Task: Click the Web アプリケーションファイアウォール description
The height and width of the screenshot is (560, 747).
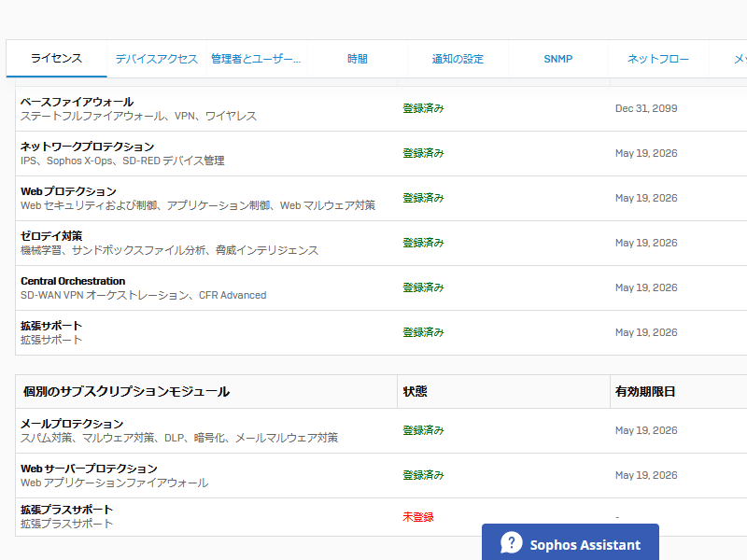Action: (x=114, y=483)
